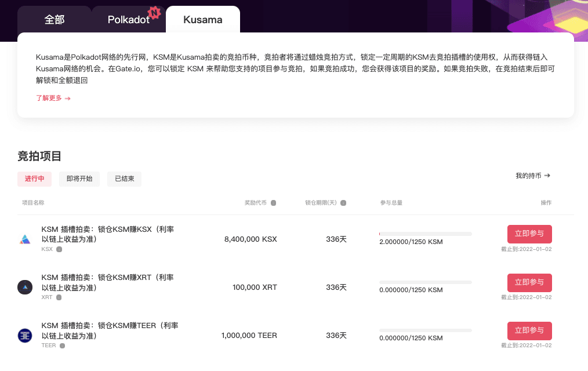This screenshot has width=588, height=371.
Task: Click the 8,400,000 KSX reward value
Action: coord(251,239)
